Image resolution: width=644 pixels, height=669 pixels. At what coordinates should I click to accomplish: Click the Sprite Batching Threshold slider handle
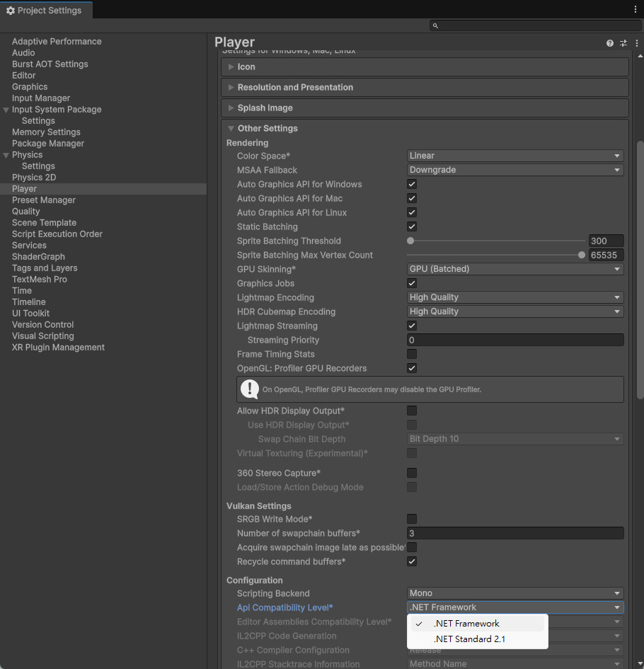pos(410,241)
